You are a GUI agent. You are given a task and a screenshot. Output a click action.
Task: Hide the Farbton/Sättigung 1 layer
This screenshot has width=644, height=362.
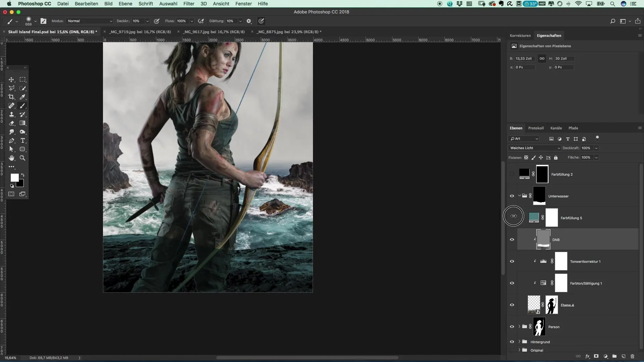pyautogui.click(x=512, y=283)
